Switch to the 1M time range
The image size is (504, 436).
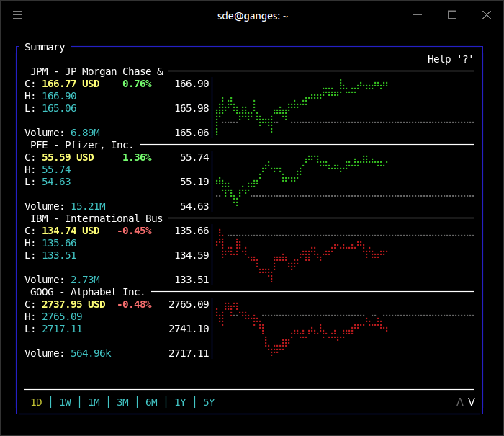coord(94,402)
